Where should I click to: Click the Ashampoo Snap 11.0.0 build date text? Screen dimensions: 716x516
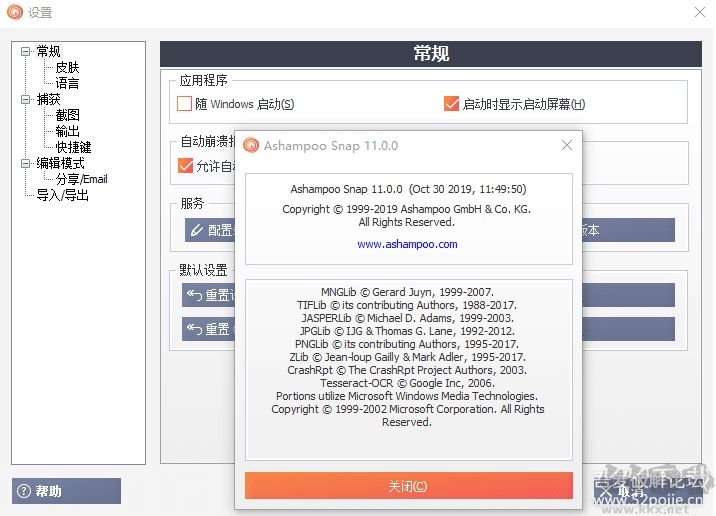(408, 189)
